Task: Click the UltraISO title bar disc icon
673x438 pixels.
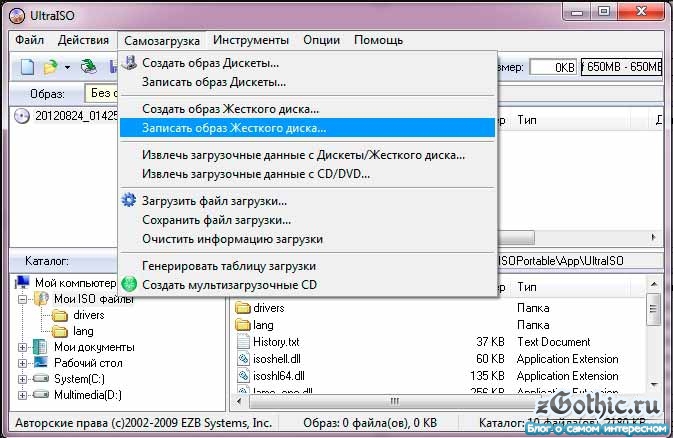Action: click(17, 15)
